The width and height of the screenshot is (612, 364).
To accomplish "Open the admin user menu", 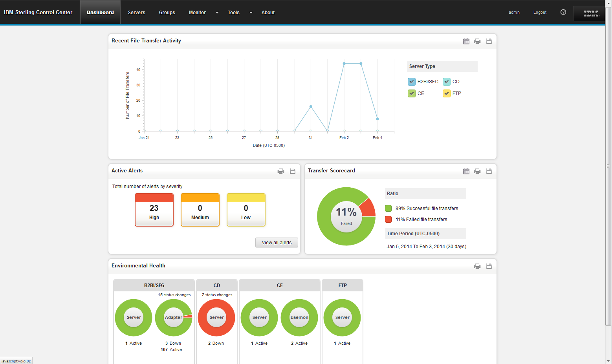I will tap(514, 13).
